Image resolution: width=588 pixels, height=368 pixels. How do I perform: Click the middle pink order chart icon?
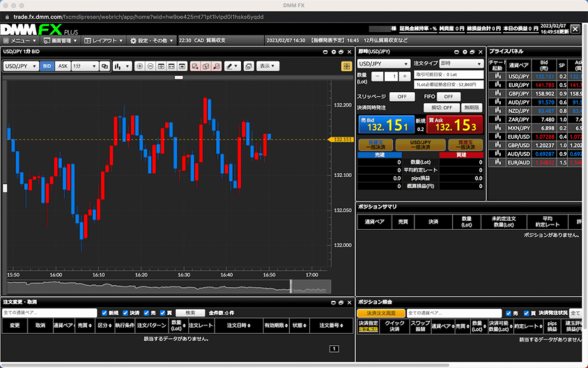[206, 66]
